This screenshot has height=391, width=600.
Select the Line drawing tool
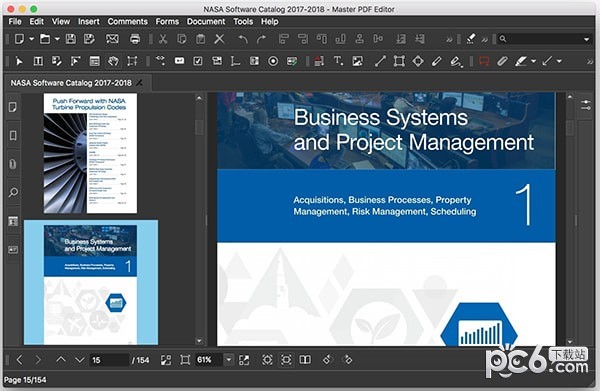[x=380, y=61]
